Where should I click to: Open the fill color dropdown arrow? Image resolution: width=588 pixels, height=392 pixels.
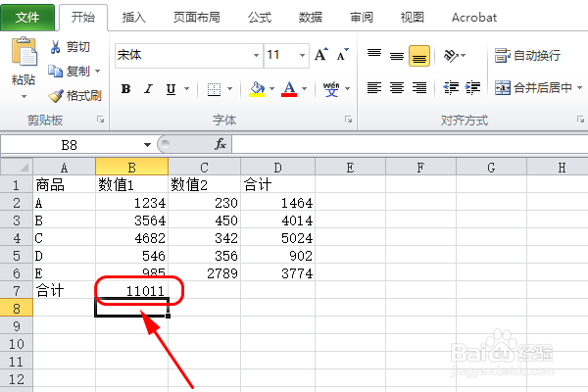tap(271, 89)
